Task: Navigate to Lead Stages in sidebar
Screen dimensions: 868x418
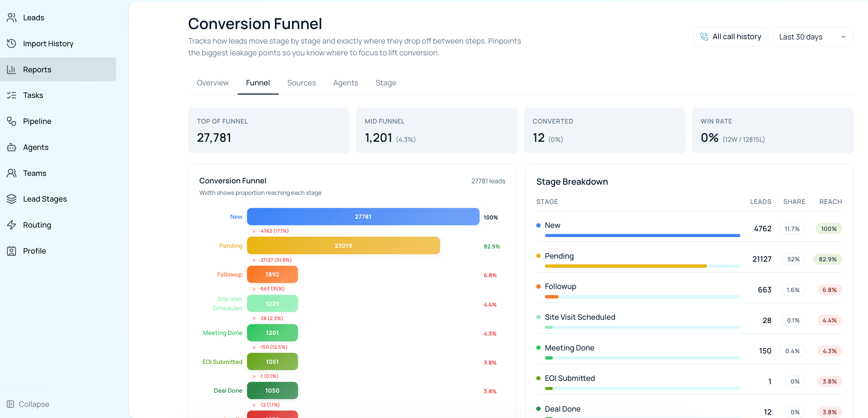Action: (x=58, y=199)
